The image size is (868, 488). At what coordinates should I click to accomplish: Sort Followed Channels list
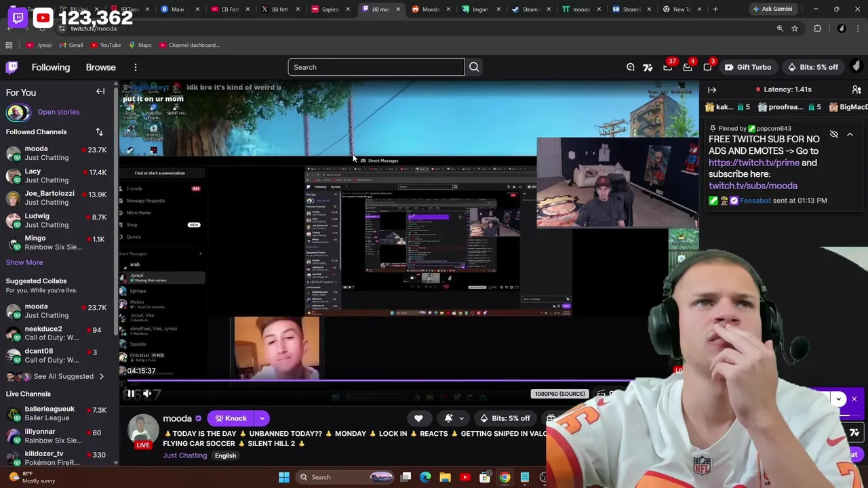click(99, 132)
